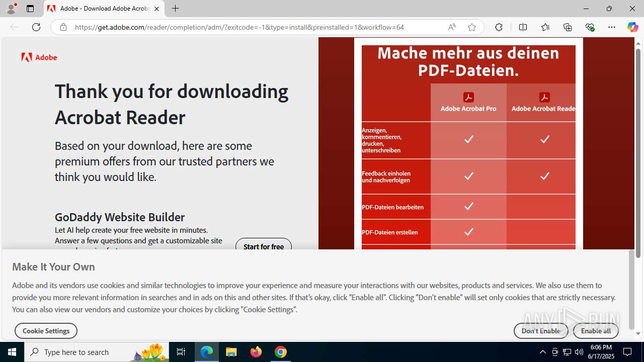Click the Feedback einholen und nachverfolgen label

click(x=386, y=177)
